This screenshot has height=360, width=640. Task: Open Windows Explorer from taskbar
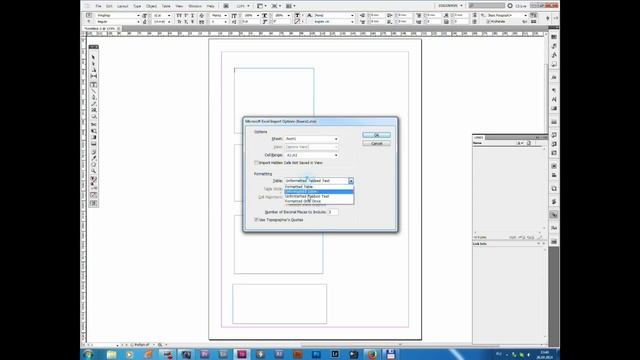click(x=111, y=354)
